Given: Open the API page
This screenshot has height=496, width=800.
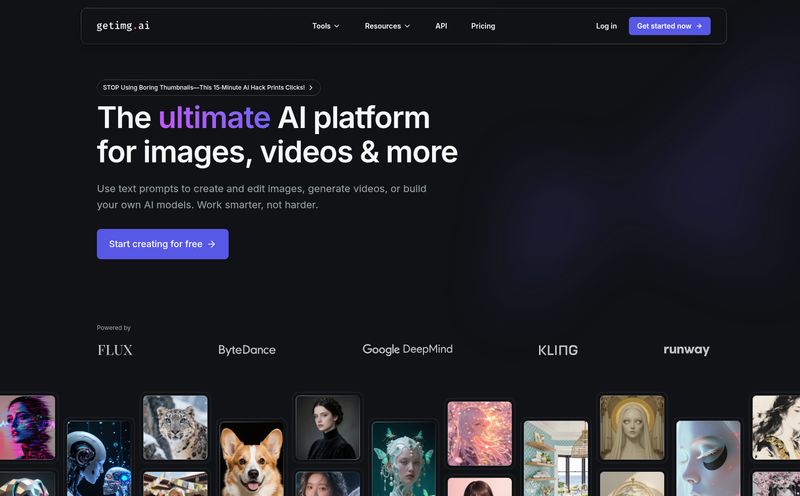Looking at the screenshot, I should (441, 26).
